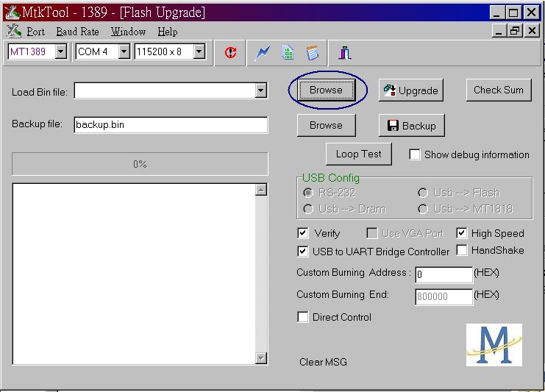The height and width of the screenshot is (392, 545).
Task: Enable Show debug information checkbox
Action: 414,154
